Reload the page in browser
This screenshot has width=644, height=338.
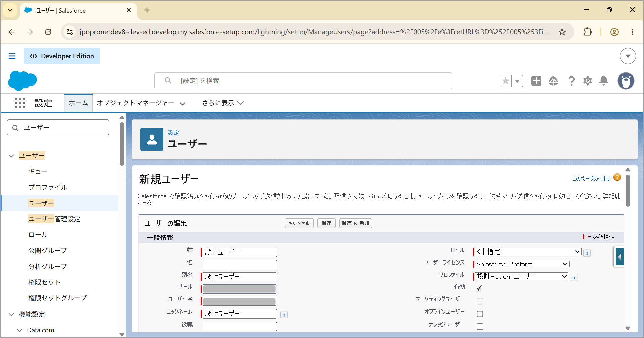point(48,32)
